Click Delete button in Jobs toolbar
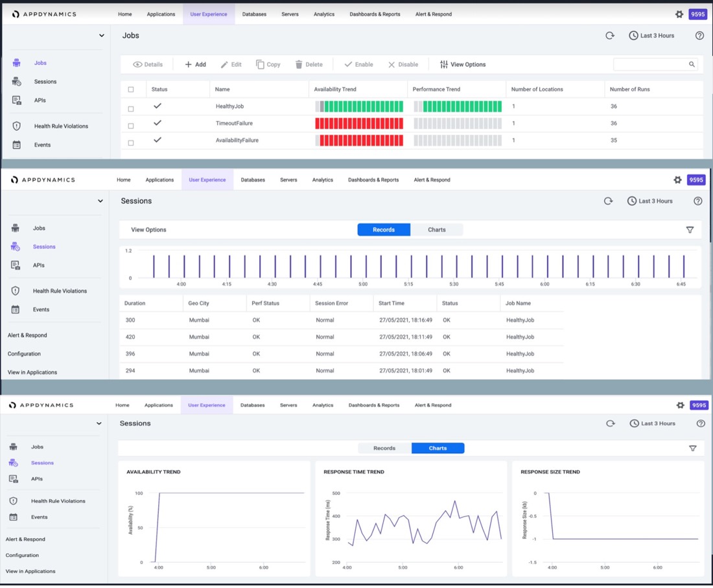The width and height of the screenshot is (713, 588). 309,65
